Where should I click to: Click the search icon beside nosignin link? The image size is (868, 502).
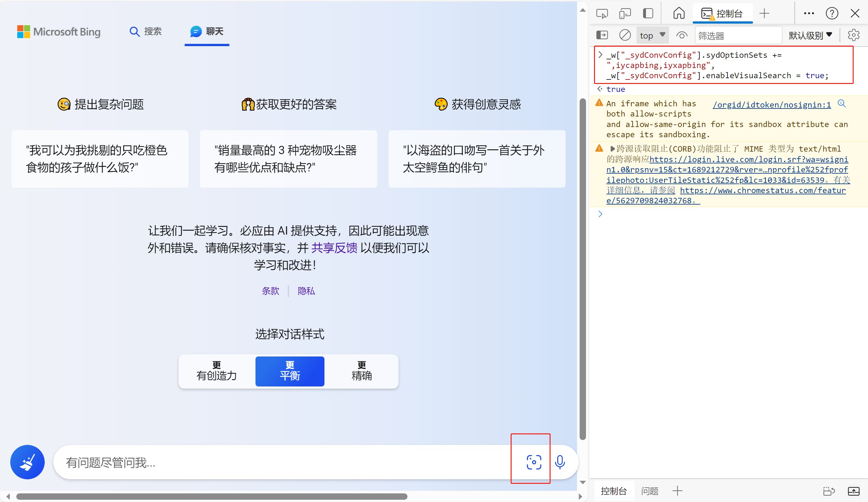pos(841,103)
